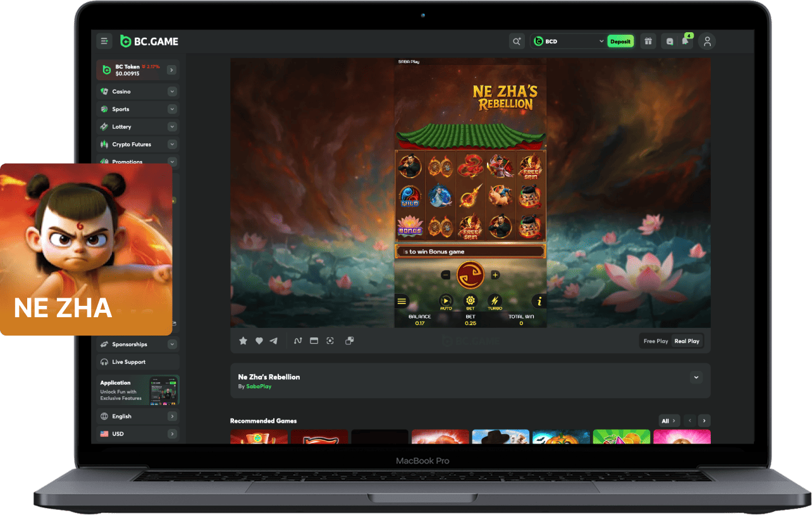Viewport: 812px width, 515px height.
Task: Click the green Deposit button
Action: point(620,42)
